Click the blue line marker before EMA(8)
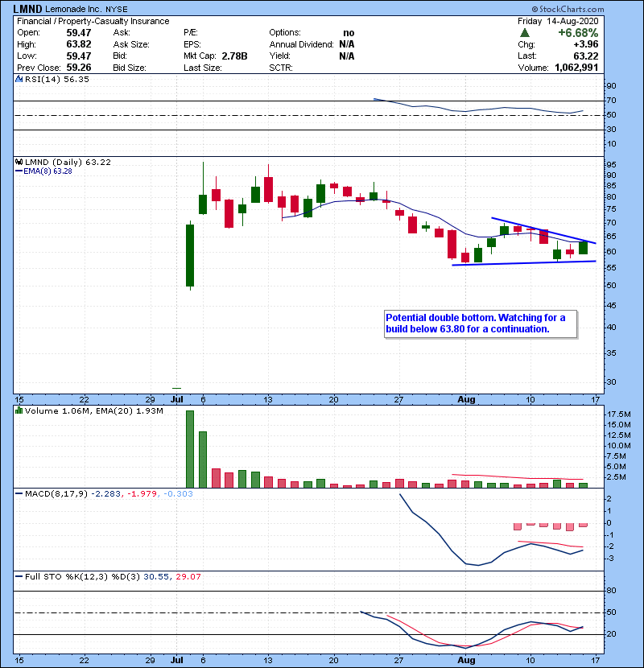The height and width of the screenshot is (668, 644). (19, 171)
